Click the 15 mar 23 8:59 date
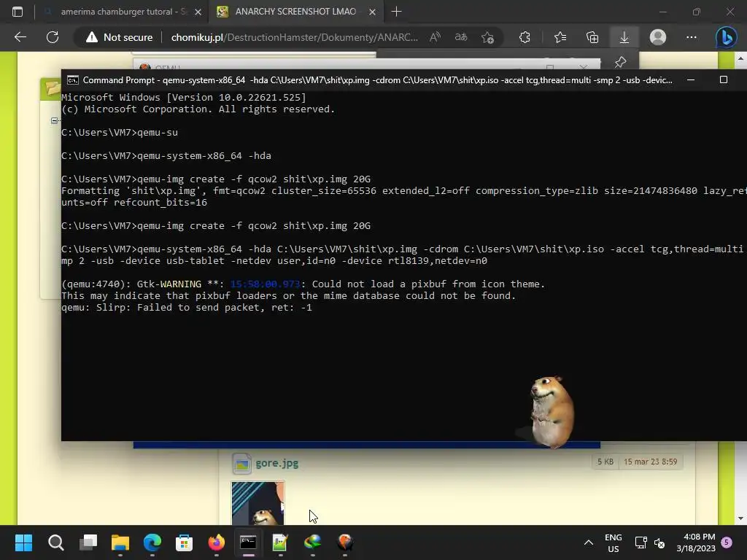Image resolution: width=747 pixels, height=560 pixels. [650, 462]
